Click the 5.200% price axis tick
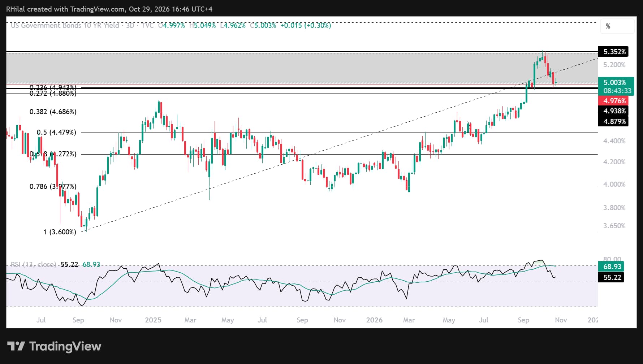Screen dimensions: 643x364 [x=614, y=65]
